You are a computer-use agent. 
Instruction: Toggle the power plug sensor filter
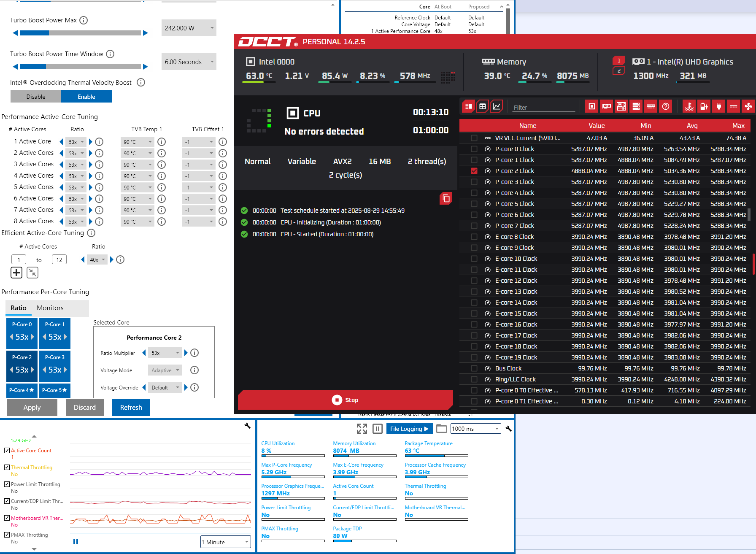[x=719, y=107]
